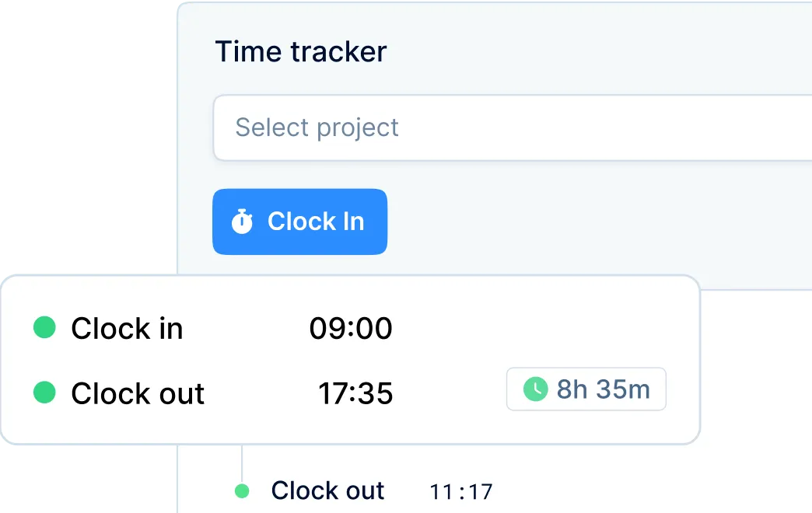Viewport: 812px width, 513px height.
Task: Click empty space right of Clock In button
Action: tap(591, 222)
